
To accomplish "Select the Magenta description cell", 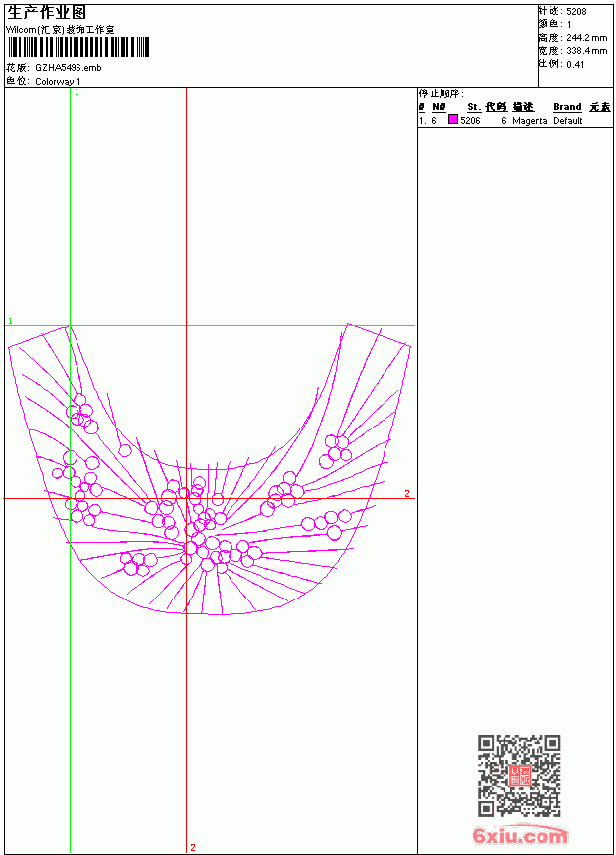I will pos(530,121).
